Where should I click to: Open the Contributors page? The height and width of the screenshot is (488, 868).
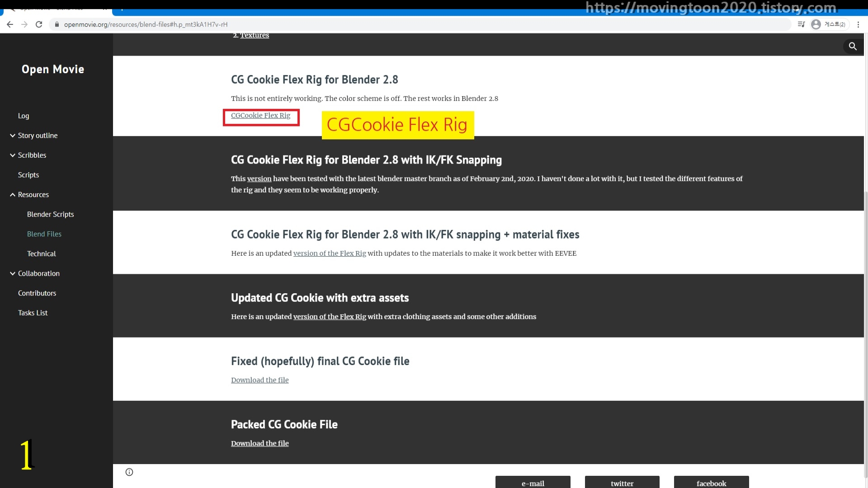(37, 293)
